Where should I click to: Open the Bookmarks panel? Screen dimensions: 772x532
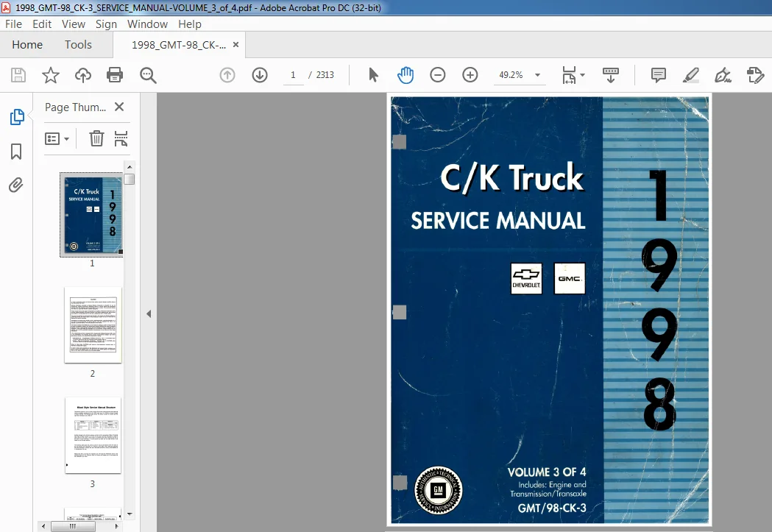point(16,152)
